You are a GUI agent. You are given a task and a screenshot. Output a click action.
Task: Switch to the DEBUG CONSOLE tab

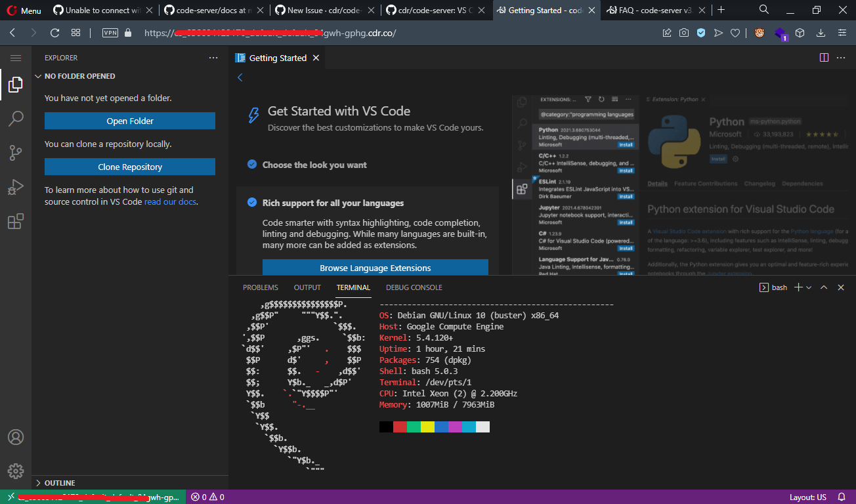[414, 287]
